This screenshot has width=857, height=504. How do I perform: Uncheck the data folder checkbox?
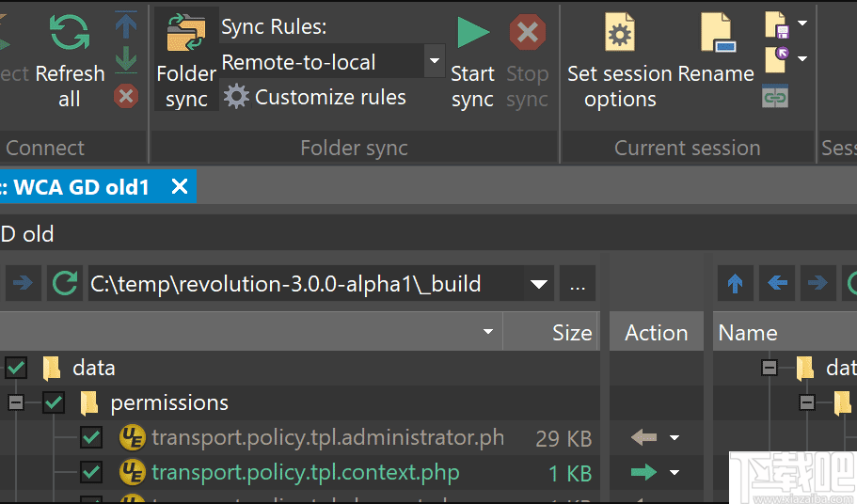16,368
